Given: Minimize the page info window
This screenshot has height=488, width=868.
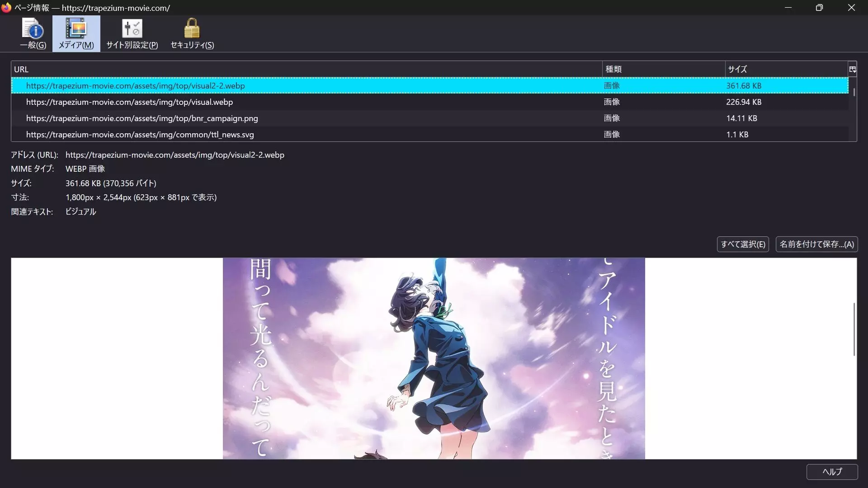Looking at the screenshot, I should coord(788,8).
